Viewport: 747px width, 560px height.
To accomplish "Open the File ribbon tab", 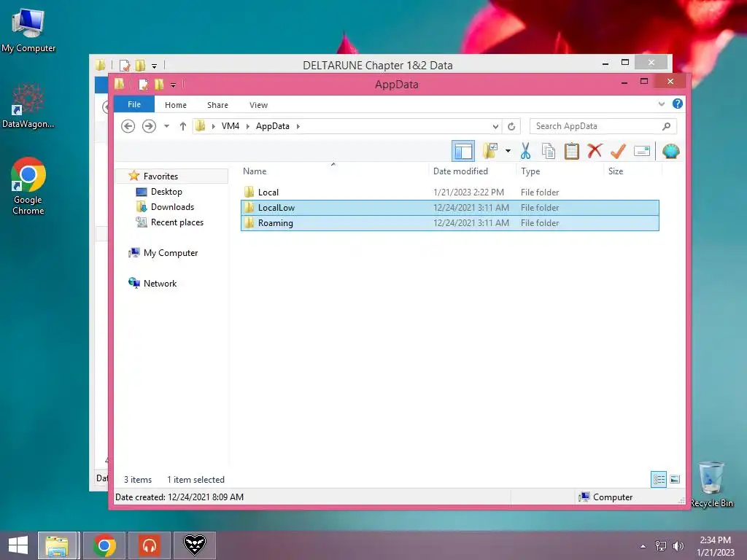I will tap(134, 104).
